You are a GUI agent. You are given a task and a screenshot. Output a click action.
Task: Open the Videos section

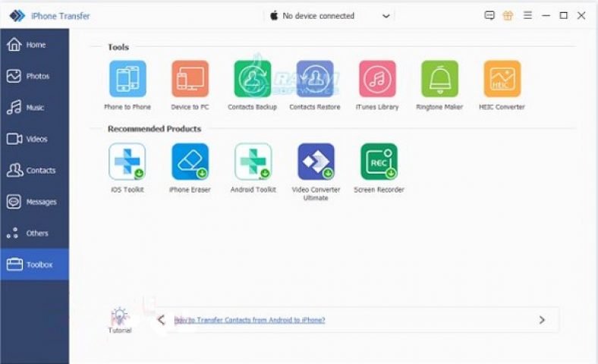coord(35,139)
